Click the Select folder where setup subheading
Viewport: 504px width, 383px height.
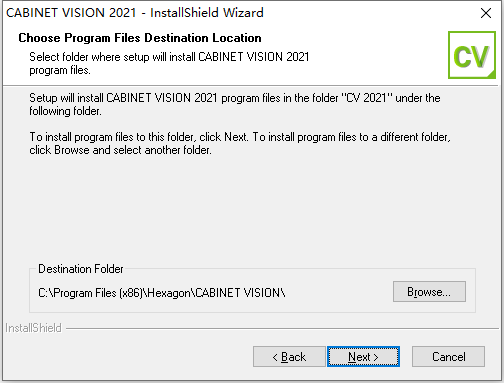(x=169, y=63)
